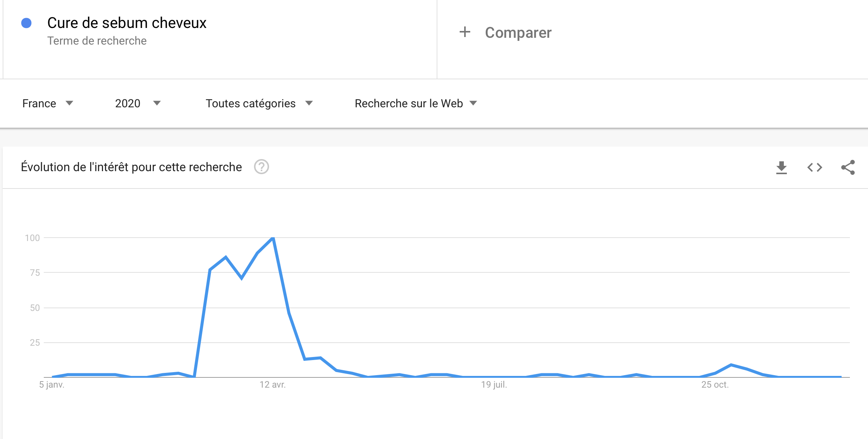
Task: Click the share icon for the chart
Action: click(x=848, y=167)
